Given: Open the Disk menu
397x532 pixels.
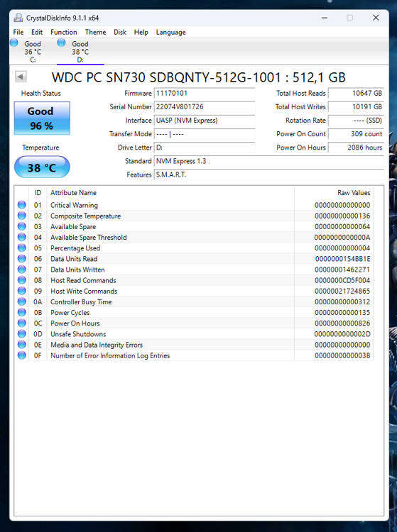Looking at the screenshot, I should (120, 32).
